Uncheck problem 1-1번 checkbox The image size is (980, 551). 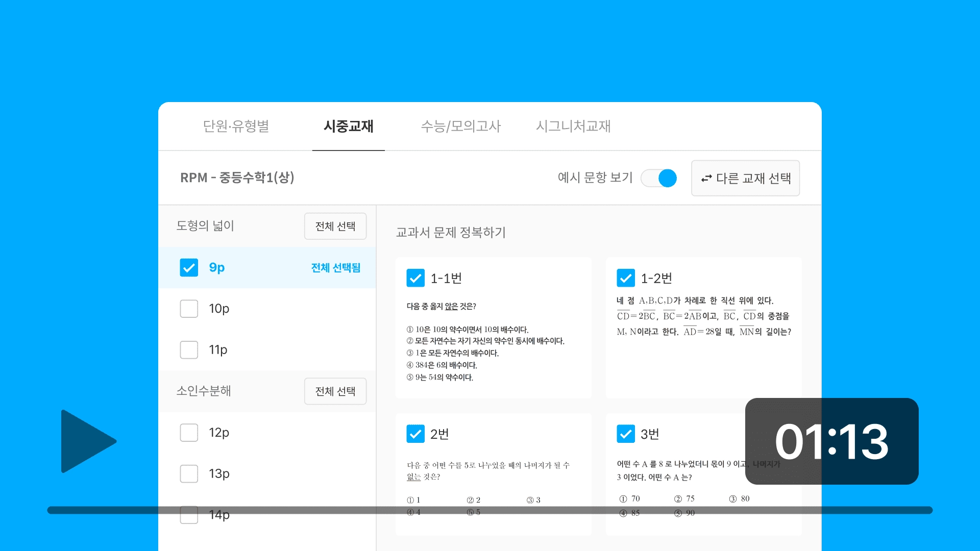415,278
